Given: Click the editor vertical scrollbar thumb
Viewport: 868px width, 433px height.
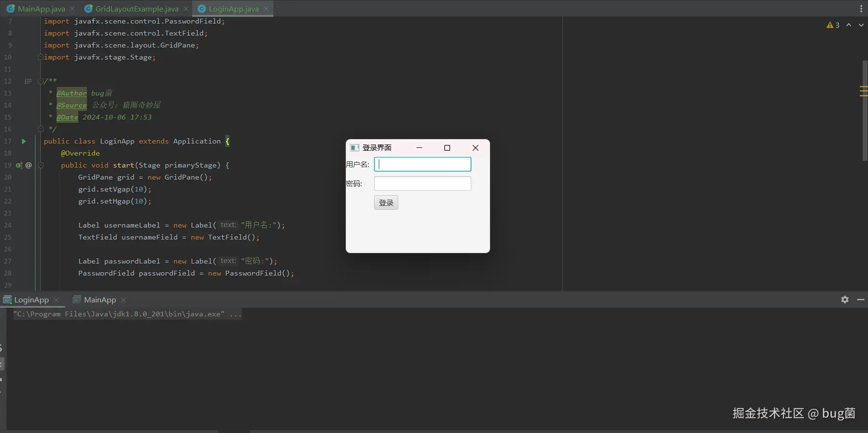Looking at the screenshot, I should click(865, 110).
